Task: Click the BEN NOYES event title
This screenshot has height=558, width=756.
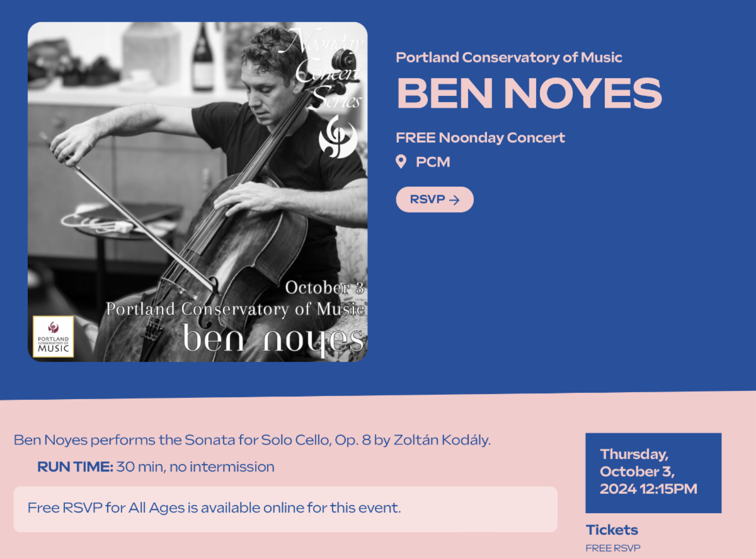Action: 529,93
